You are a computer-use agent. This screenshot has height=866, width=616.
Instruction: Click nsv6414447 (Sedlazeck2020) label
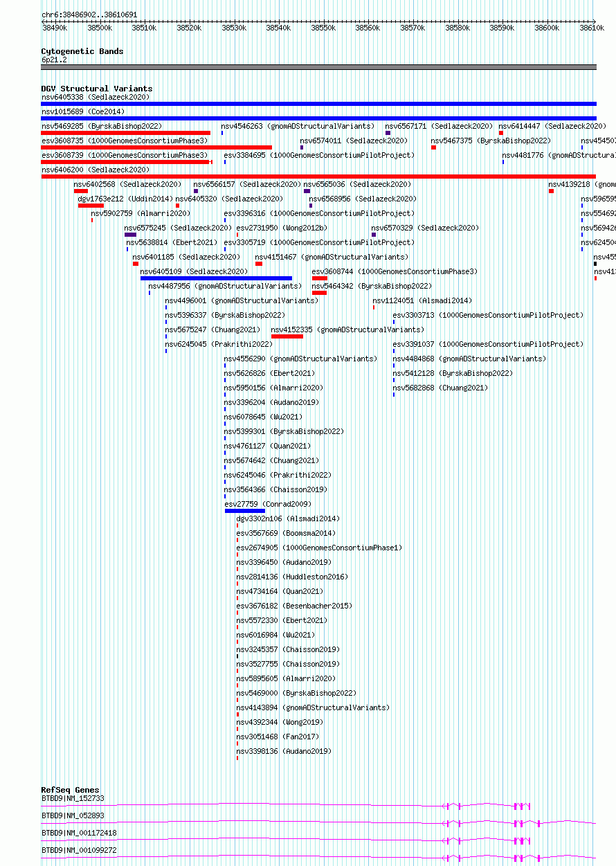coord(552,127)
